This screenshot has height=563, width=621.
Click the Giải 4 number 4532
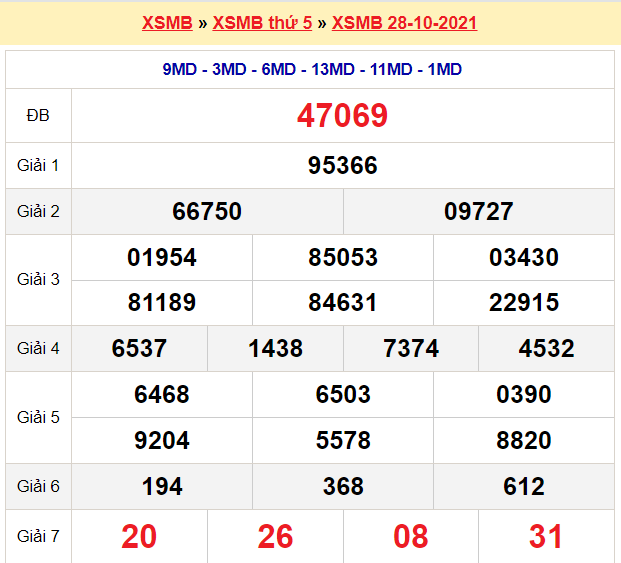coord(546,348)
